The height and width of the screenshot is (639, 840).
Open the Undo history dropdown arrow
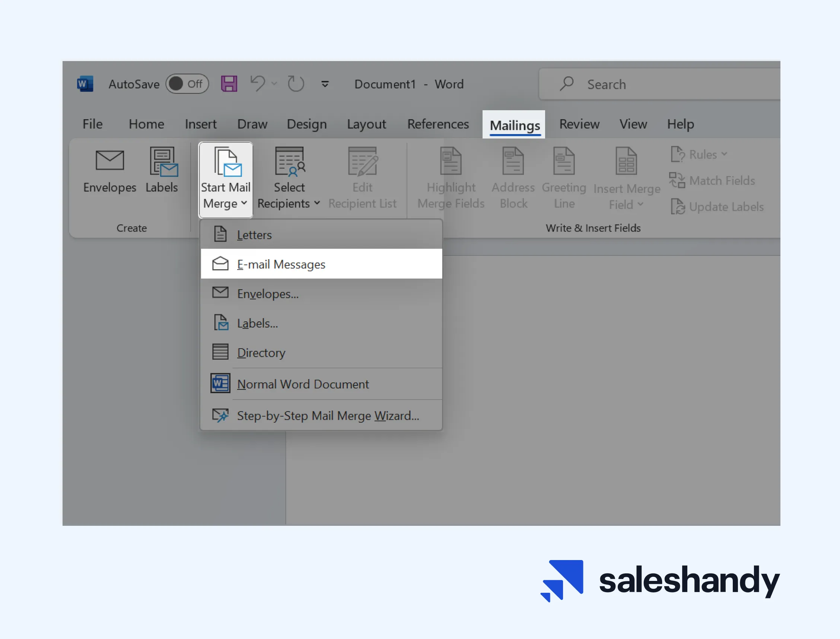[274, 84]
